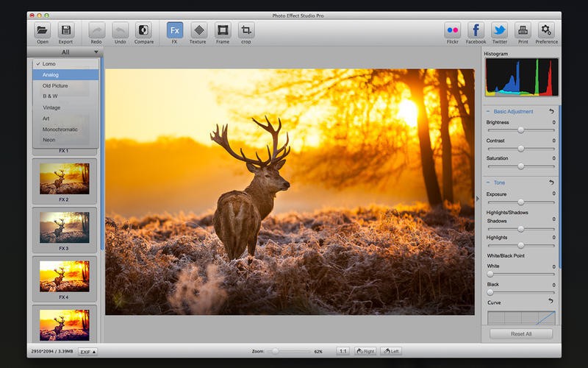This screenshot has height=368, width=588.
Task: Click the Brightness slider
Action: 520,130
